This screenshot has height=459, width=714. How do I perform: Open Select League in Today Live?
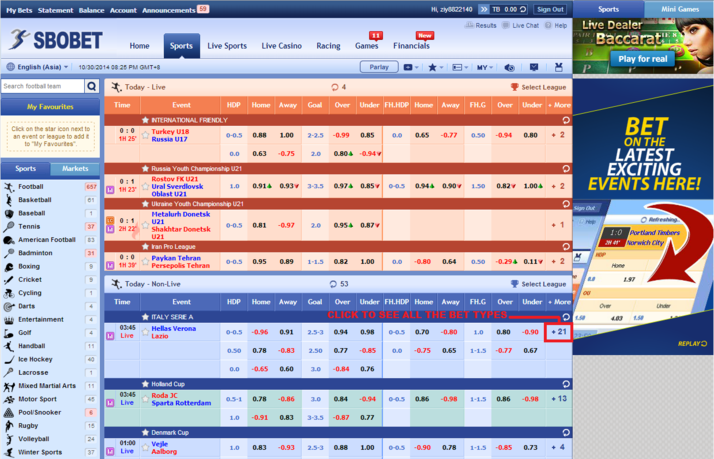coord(538,87)
